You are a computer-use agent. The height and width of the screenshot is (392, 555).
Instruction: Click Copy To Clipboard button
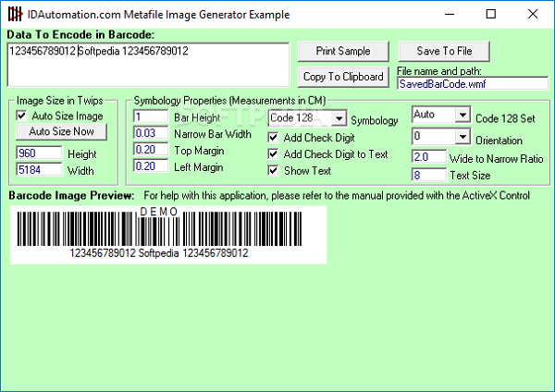(343, 77)
